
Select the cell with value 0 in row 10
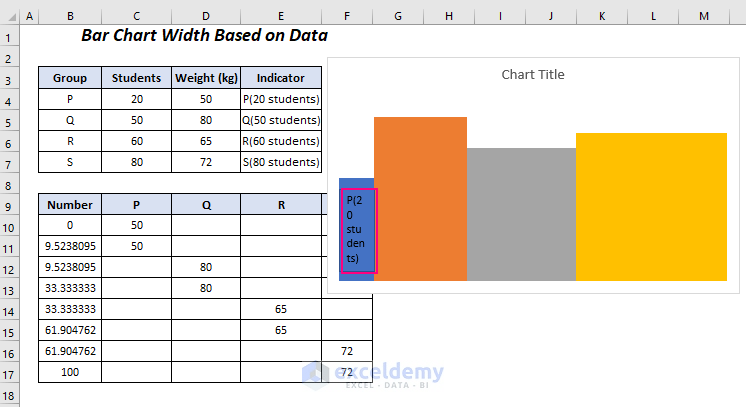(70, 225)
